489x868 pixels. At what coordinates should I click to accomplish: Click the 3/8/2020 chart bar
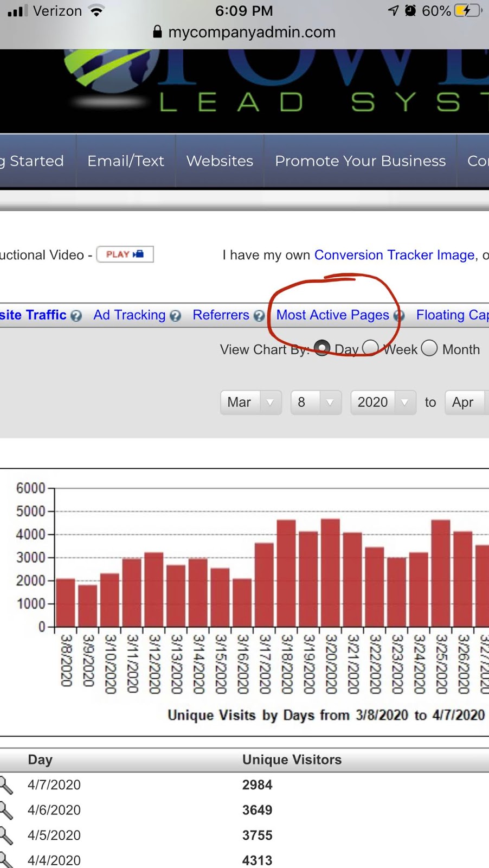[66, 603]
